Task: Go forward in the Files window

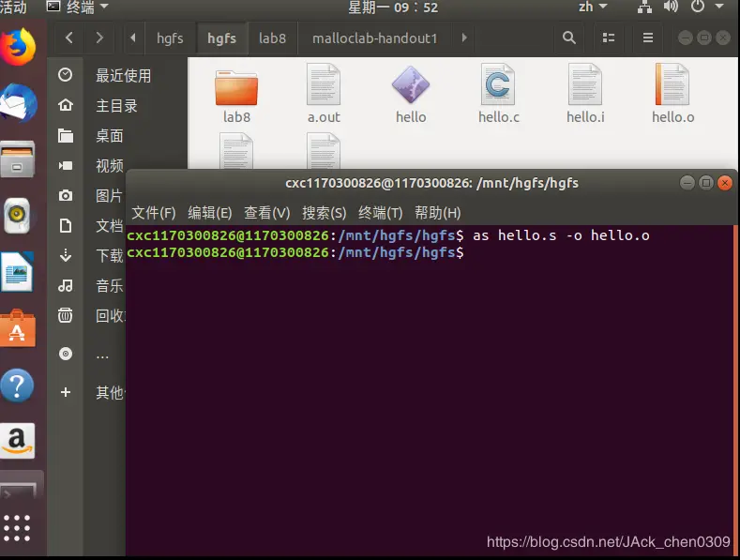Action: tap(99, 38)
